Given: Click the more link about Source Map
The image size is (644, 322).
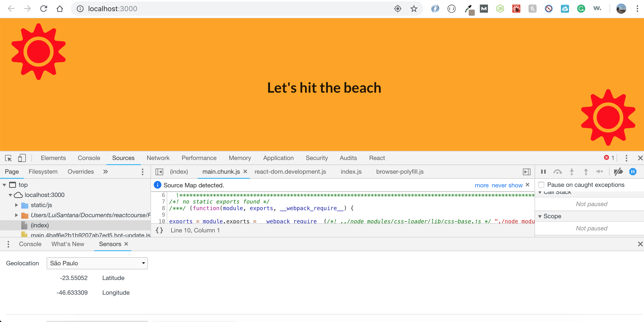Looking at the screenshot, I should (x=481, y=185).
